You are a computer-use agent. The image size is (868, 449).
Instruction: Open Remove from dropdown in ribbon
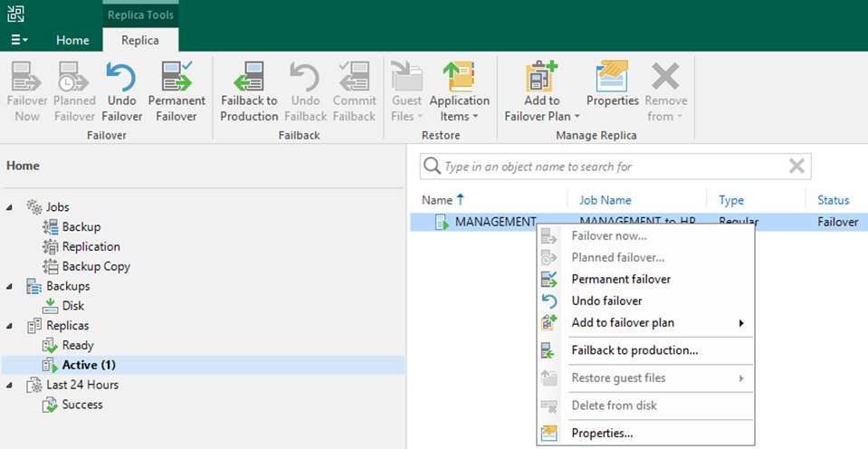665,92
